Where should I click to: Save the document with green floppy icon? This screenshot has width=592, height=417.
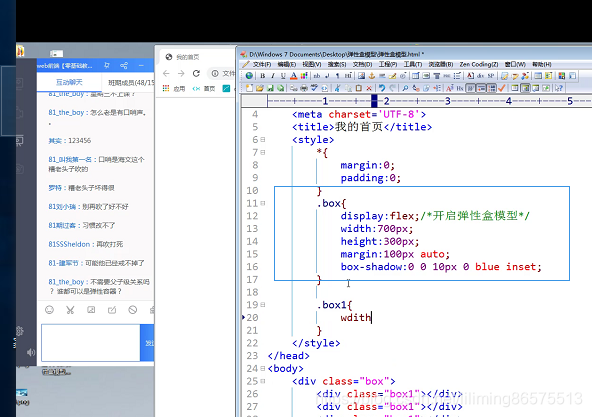[270, 88]
